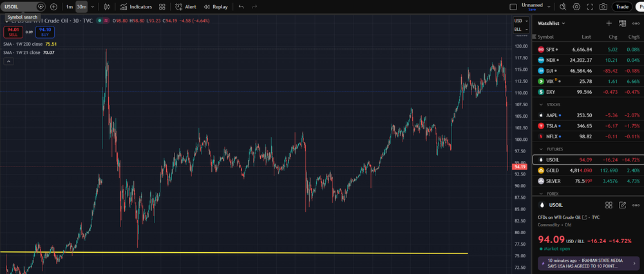Open the Iranian state media news headline
This screenshot has width=644, height=274.
(590, 263)
